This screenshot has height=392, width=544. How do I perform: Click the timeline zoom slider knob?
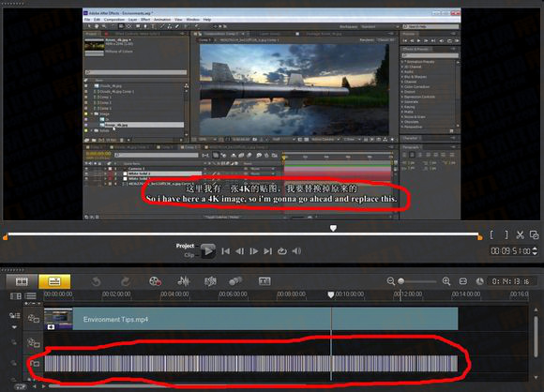pos(401,281)
